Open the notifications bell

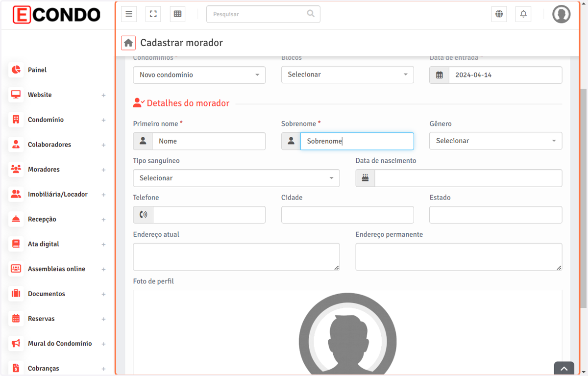coord(523,14)
